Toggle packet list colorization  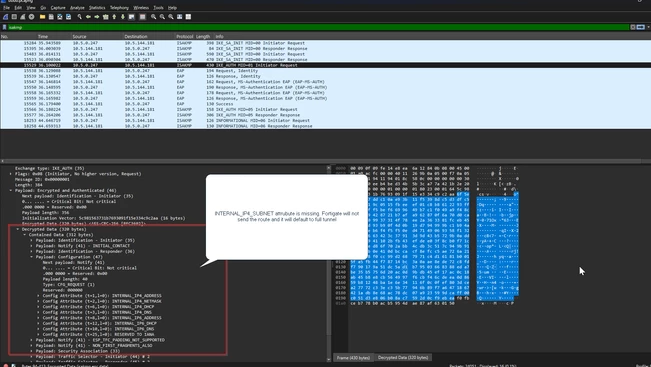click(142, 17)
